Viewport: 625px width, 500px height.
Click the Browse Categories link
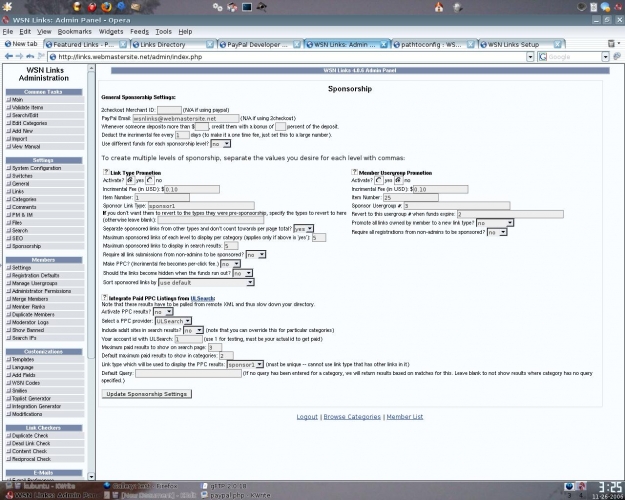pos(352,416)
